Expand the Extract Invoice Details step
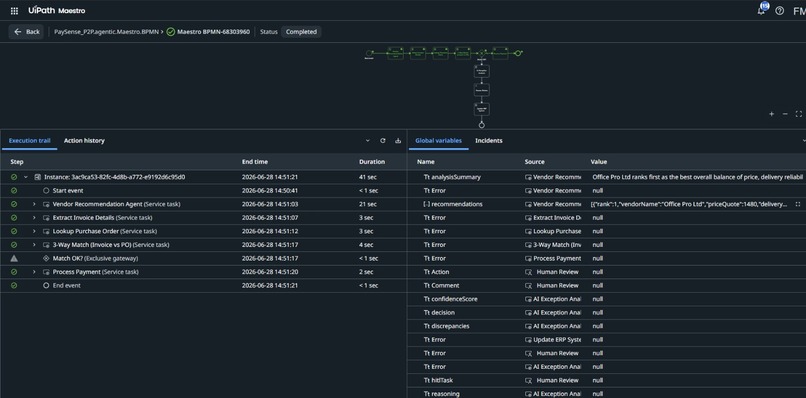Image resolution: width=806 pixels, height=398 pixels. point(34,218)
